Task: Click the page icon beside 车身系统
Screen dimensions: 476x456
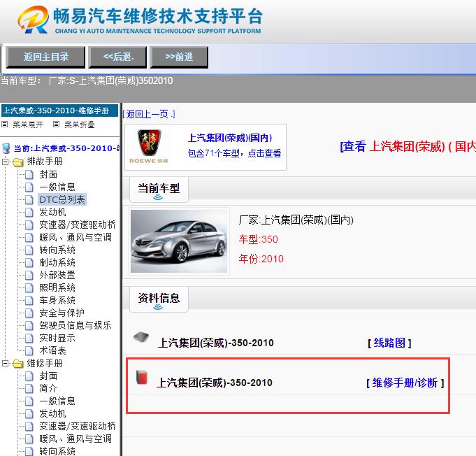Action: coord(29,300)
